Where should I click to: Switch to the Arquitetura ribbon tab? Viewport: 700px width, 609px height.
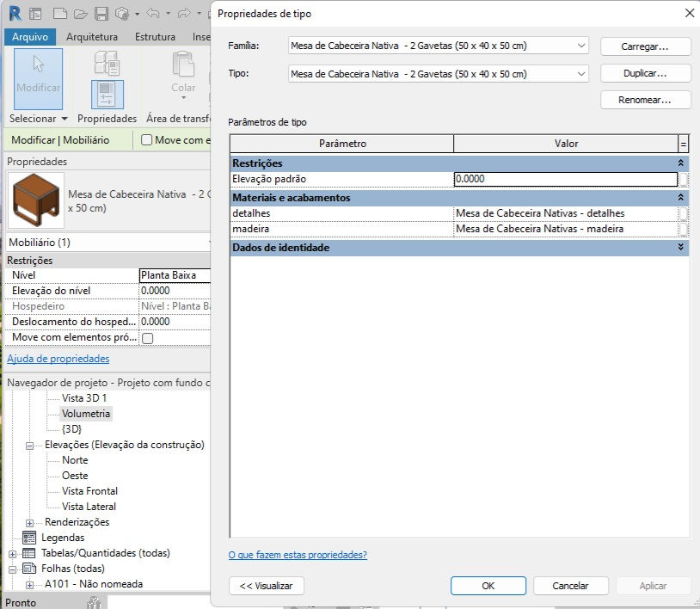tap(92, 37)
